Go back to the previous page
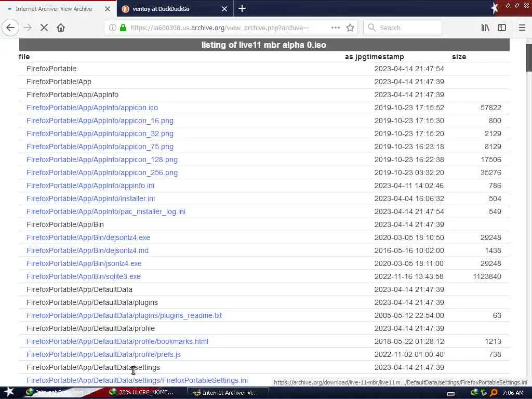This screenshot has height=399, width=532. (x=10, y=28)
